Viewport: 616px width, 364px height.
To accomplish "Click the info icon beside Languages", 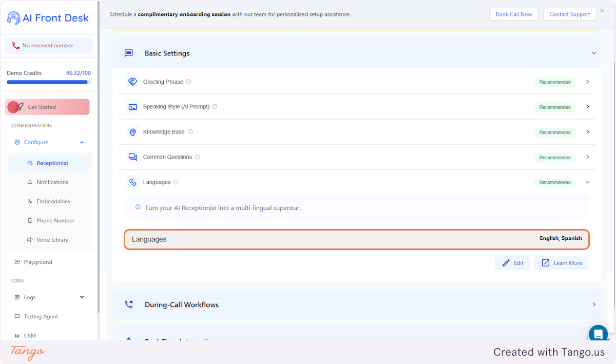I will [176, 182].
